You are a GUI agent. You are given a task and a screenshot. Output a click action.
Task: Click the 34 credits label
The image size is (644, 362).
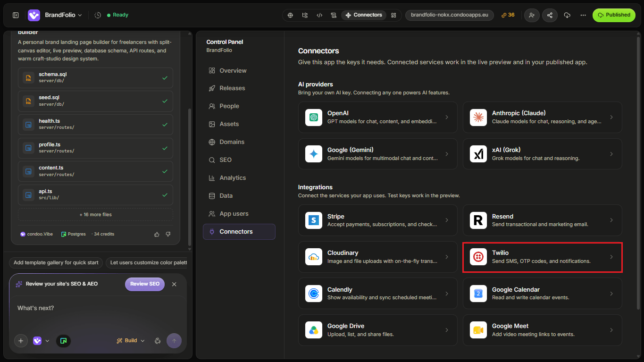click(104, 234)
